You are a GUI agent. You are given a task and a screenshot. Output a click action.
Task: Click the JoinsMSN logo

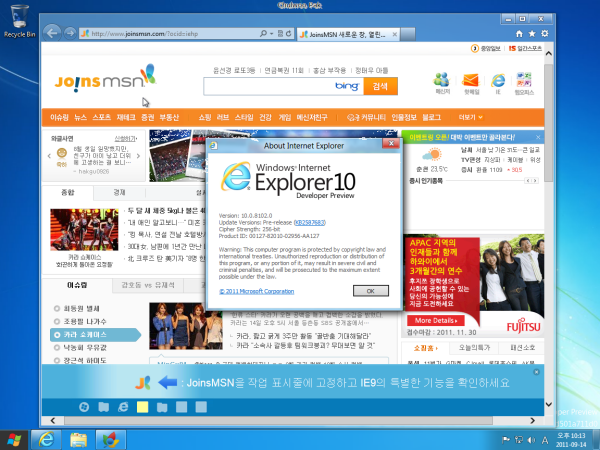coord(105,79)
